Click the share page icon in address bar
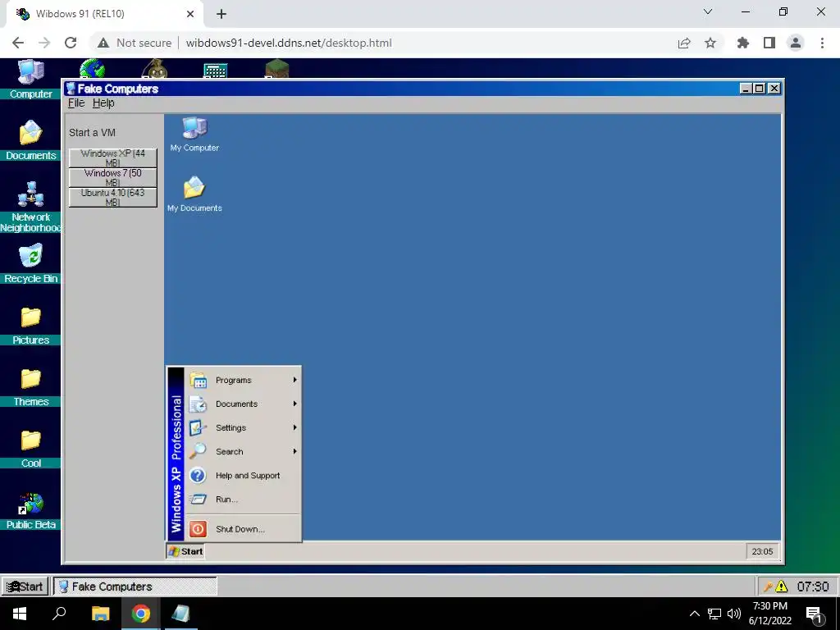The width and height of the screenshot is (840, 630). click(x=684, y=43)
